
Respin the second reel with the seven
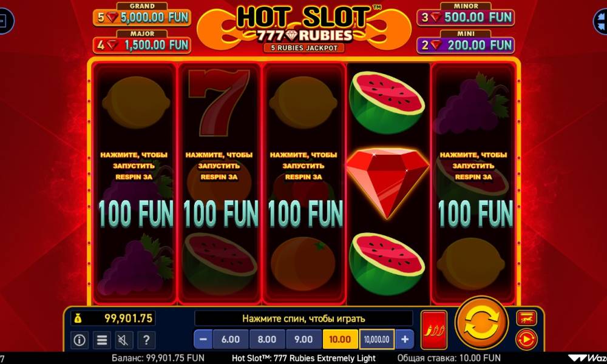(x=219, y=183)
